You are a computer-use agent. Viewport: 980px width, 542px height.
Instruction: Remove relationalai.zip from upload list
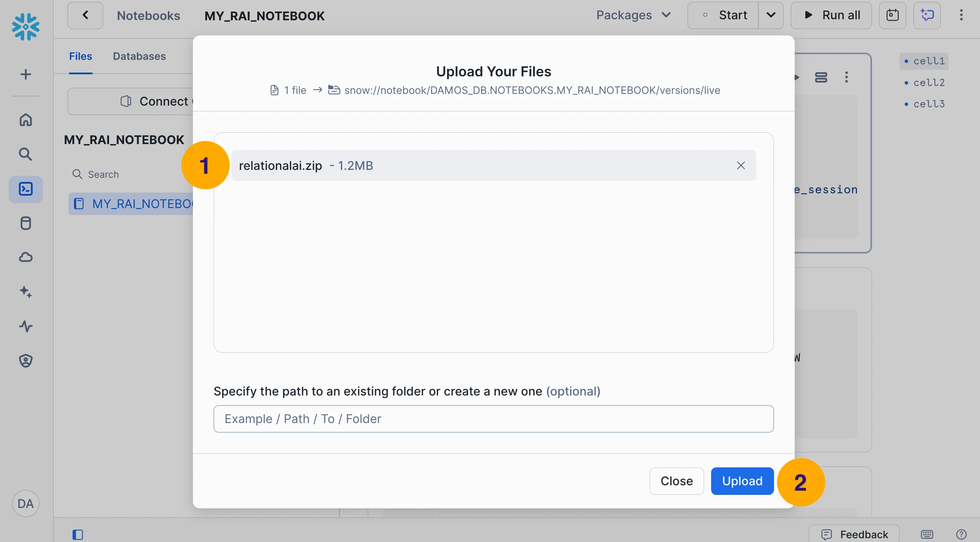(741, 165)
